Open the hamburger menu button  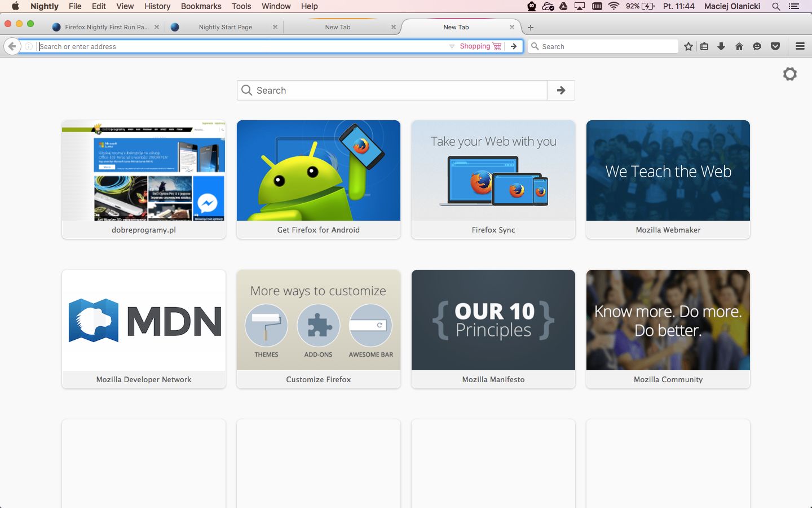pos(800,46)
